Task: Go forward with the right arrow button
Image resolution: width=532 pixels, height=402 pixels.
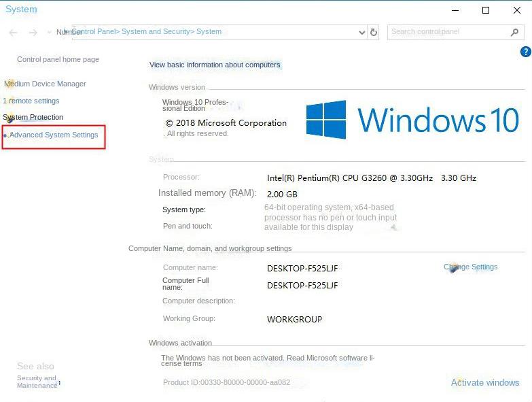Action: point(33,33)
